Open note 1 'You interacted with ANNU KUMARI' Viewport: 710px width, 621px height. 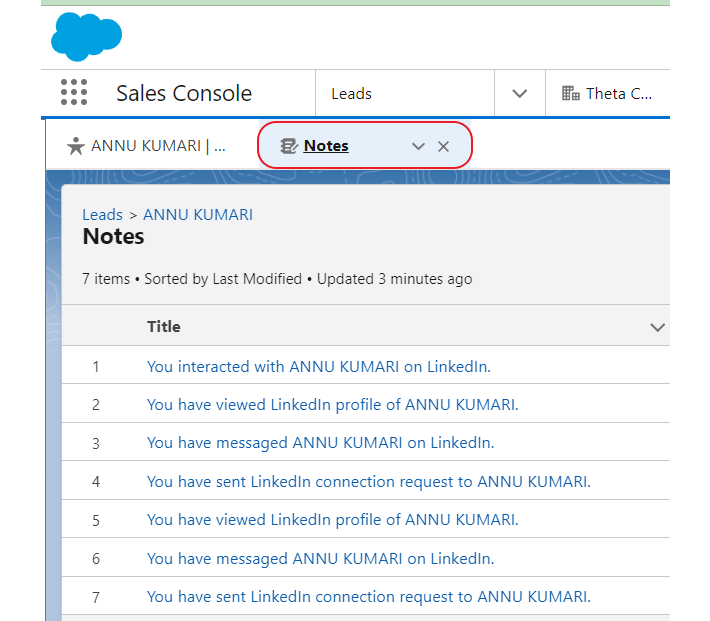tap(319, 366)
